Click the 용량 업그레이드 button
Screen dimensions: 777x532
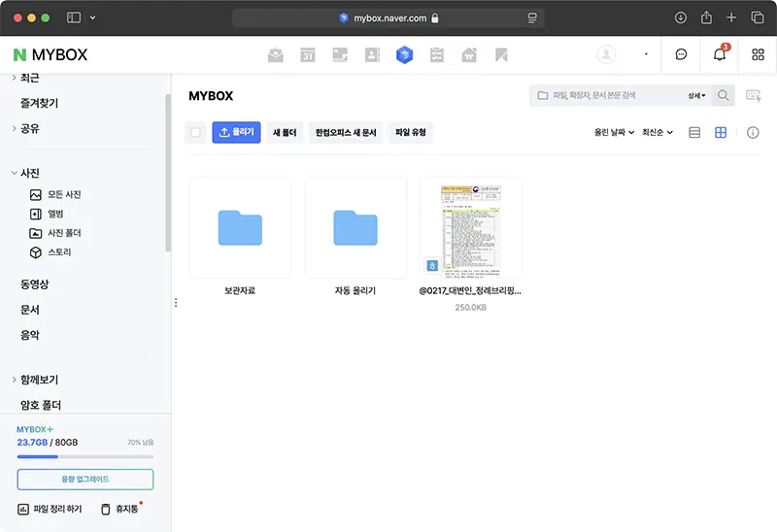pos(85,480)
